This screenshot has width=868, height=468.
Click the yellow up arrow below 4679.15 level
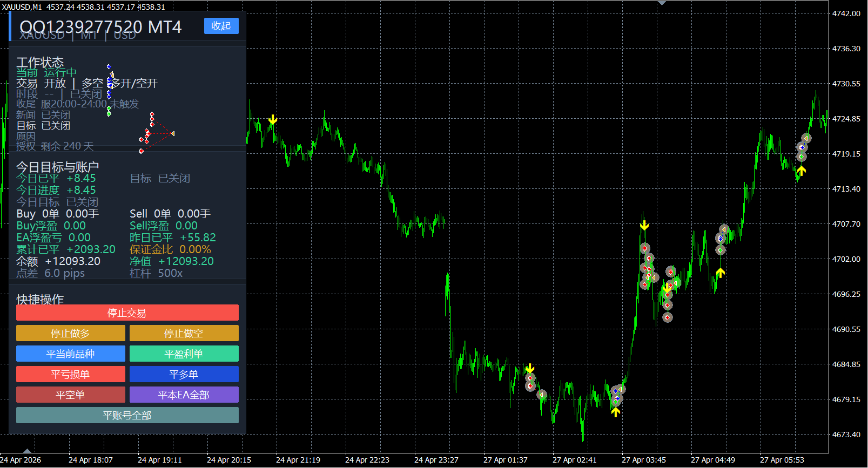pos(615,412)
